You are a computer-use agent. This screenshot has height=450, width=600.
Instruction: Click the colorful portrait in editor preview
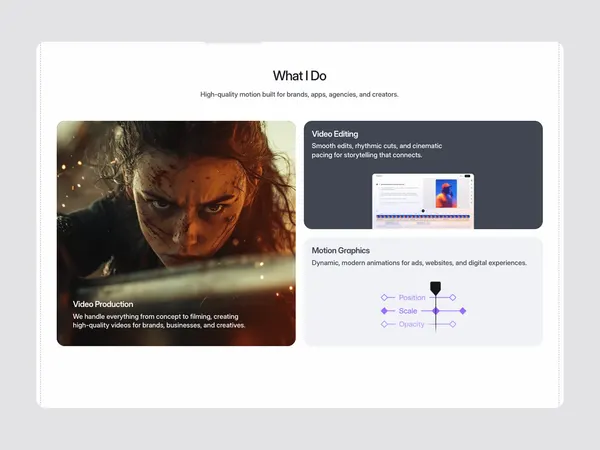(x=446, y=194)
